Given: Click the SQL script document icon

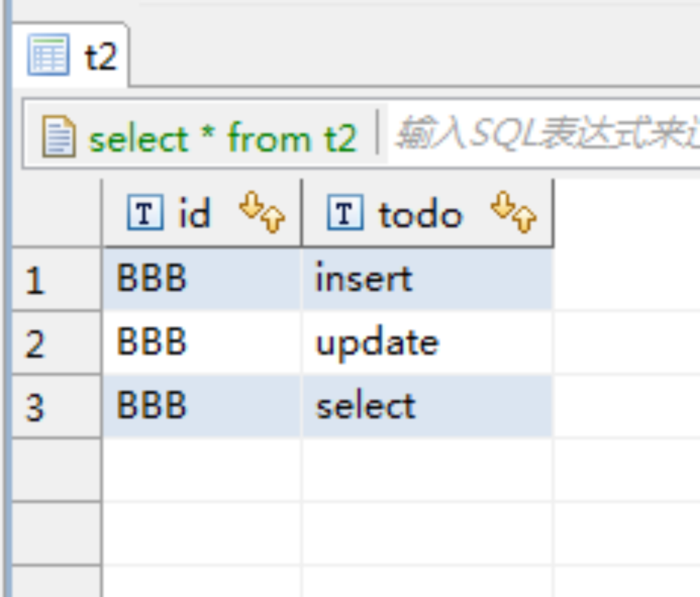Looking at the screenshot, I should (59, 136).
